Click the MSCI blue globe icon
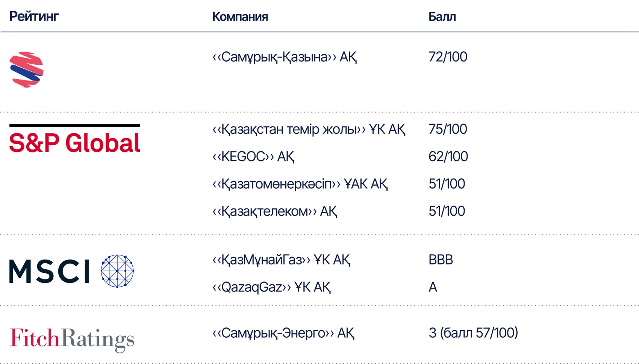Screen dimensions: 639x364 tap(117, 271)
